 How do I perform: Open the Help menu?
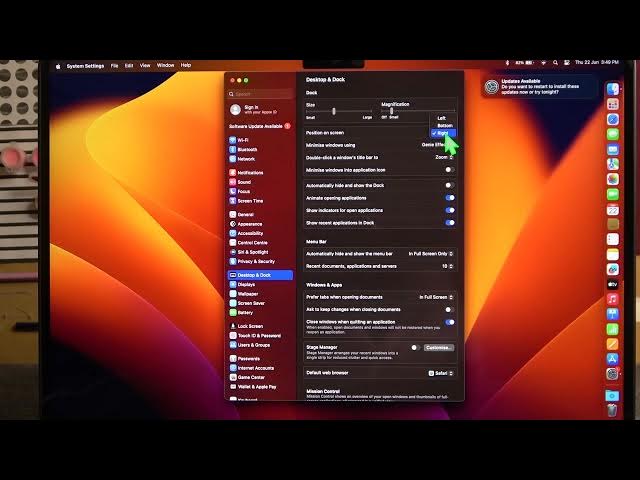pyautogui.click(x=186, y=65)
